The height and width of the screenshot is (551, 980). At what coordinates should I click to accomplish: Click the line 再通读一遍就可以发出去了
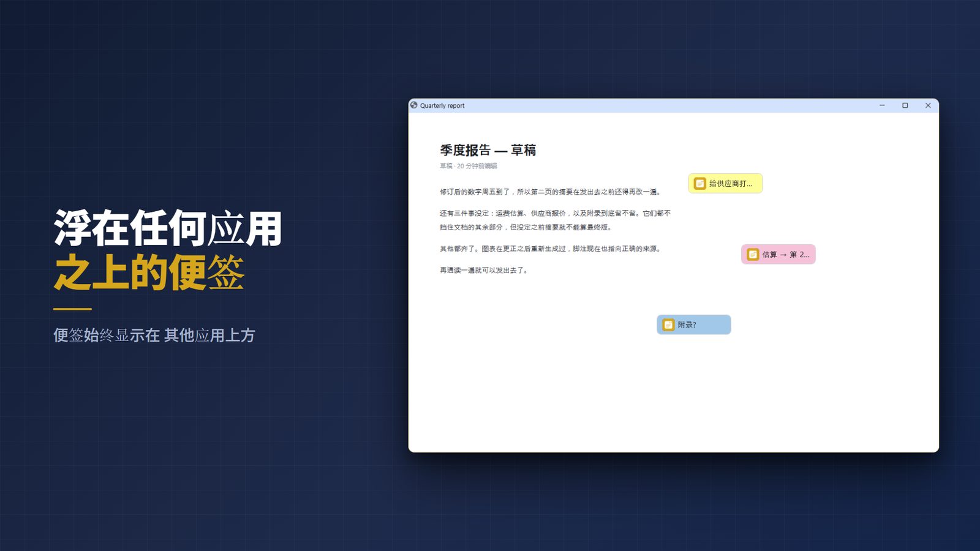pos(484,270)
